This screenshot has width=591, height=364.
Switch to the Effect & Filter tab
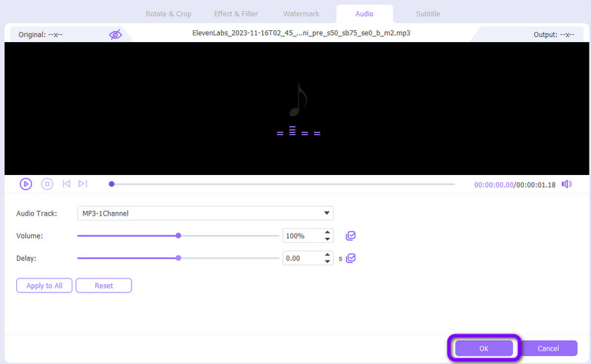(236, 14)
